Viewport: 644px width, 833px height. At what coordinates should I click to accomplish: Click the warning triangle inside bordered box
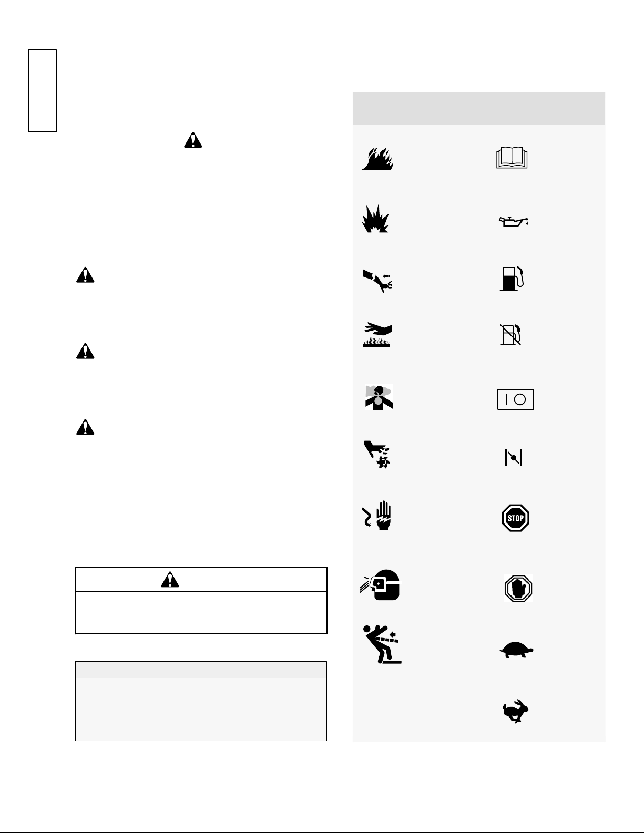point(170,579)
